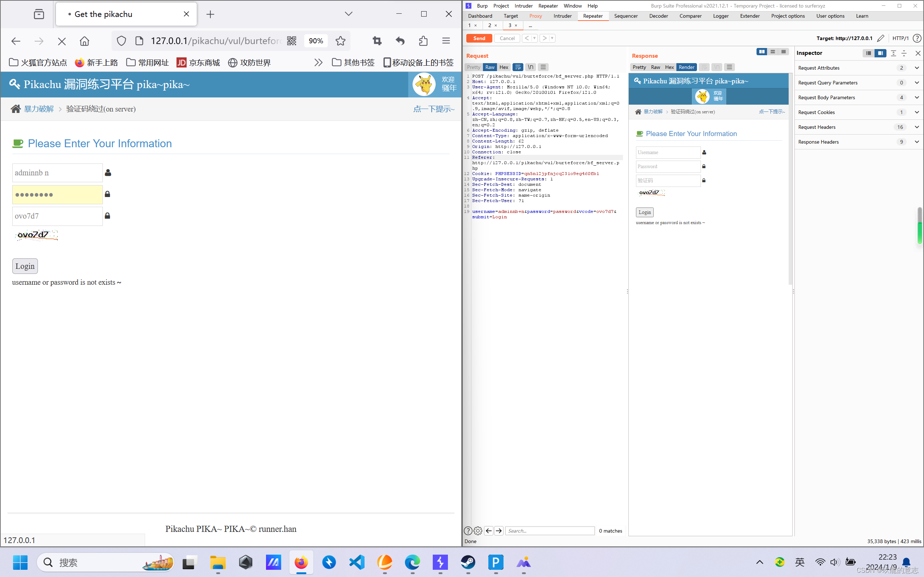
Task: Open the Burp menu
Action: coord(482,6)
